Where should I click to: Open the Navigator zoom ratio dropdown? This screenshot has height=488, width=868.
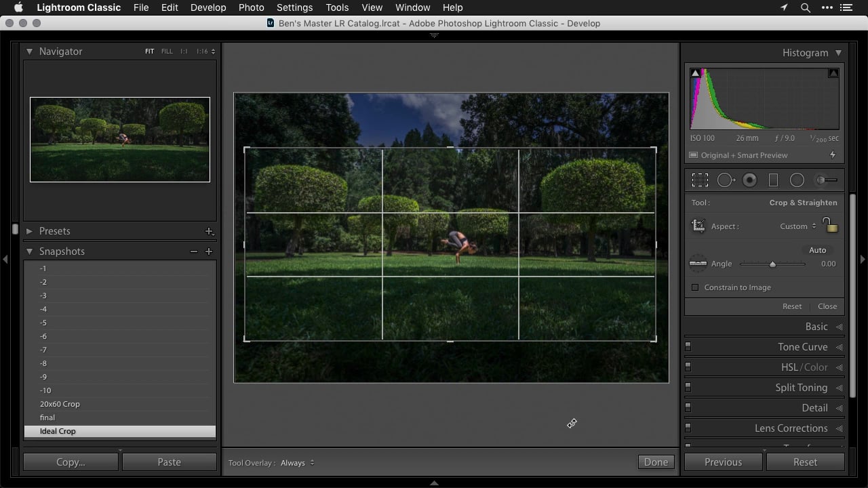tap(205, 52)
